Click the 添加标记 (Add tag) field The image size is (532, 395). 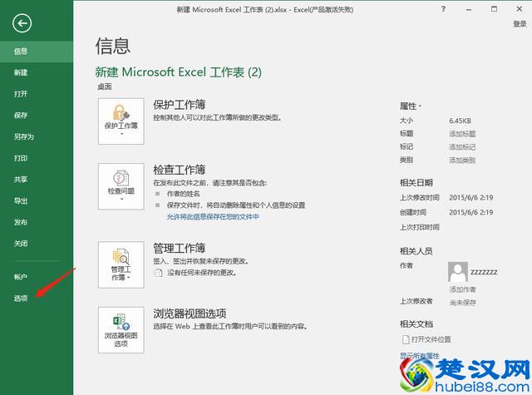462,147
